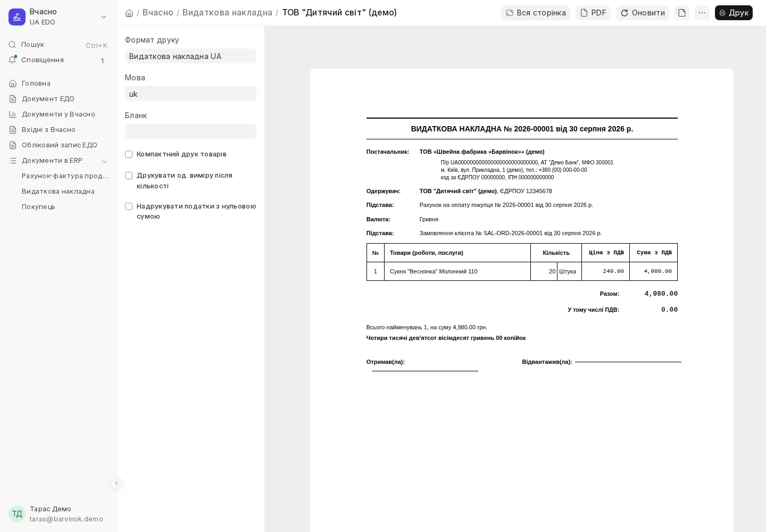
Task: Collapse the sidebar with the arrow button
Action: 116,483
